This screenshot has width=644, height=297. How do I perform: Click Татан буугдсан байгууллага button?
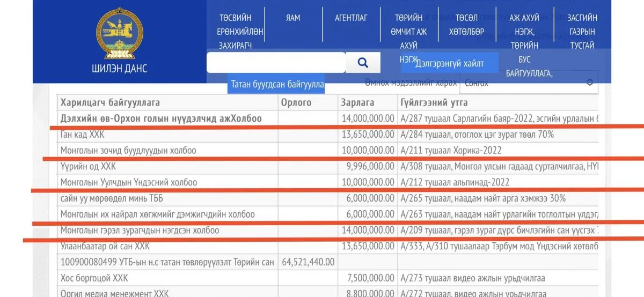(276, 84)
